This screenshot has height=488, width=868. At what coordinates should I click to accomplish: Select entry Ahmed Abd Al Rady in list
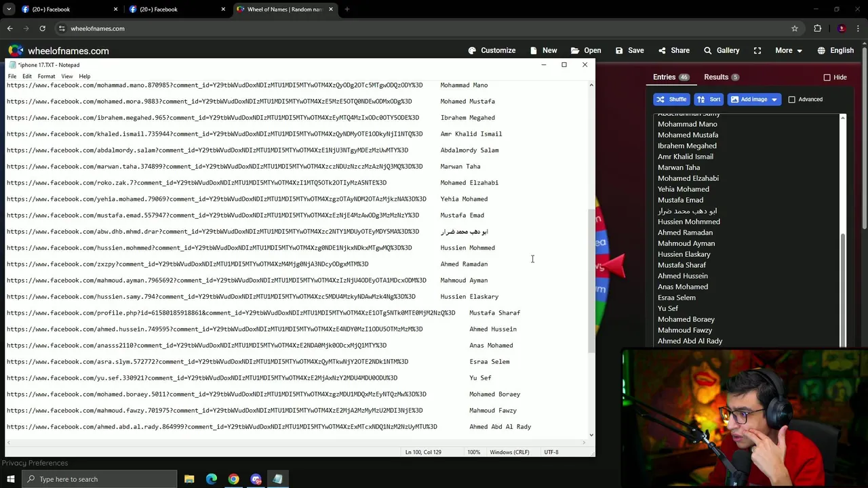[690, 341]
